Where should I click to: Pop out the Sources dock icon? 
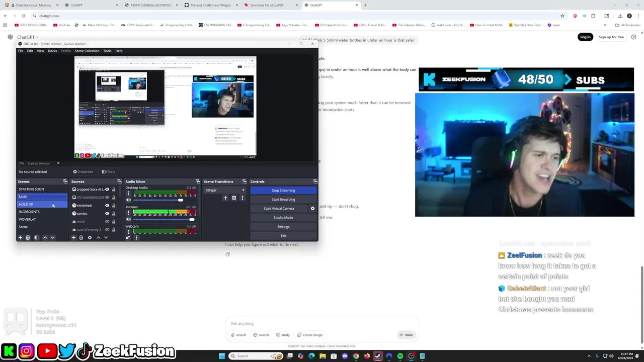point(119,182)
